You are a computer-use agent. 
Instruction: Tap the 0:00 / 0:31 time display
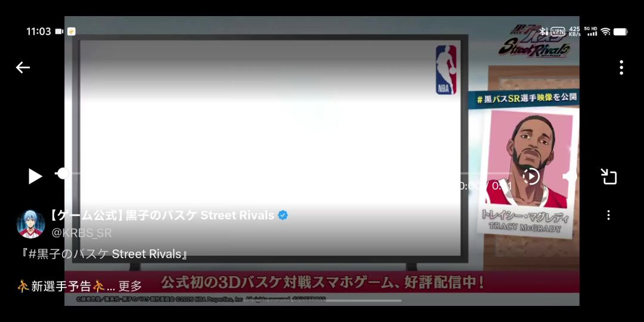[x=485, y=186]
